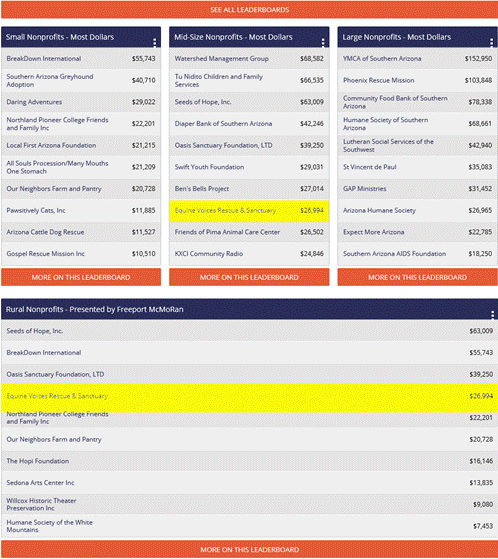Viewport: 498px width, 559px height.
Task: Open Gospel Rescue Mission Inc entry
Action: [x=81, y=254]
